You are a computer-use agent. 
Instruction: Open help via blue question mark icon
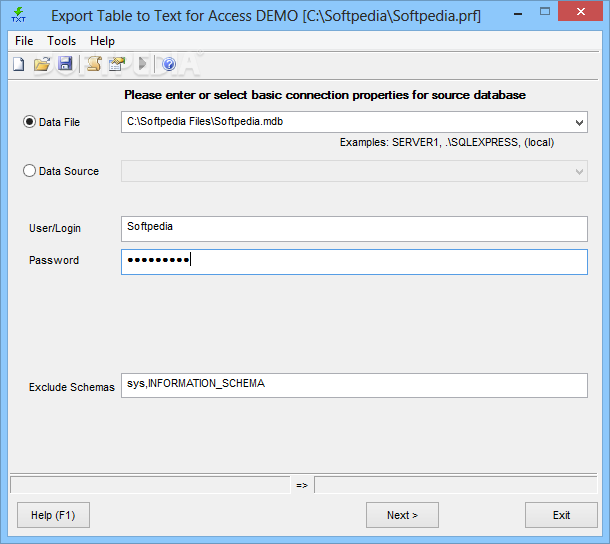coord(169,64)
